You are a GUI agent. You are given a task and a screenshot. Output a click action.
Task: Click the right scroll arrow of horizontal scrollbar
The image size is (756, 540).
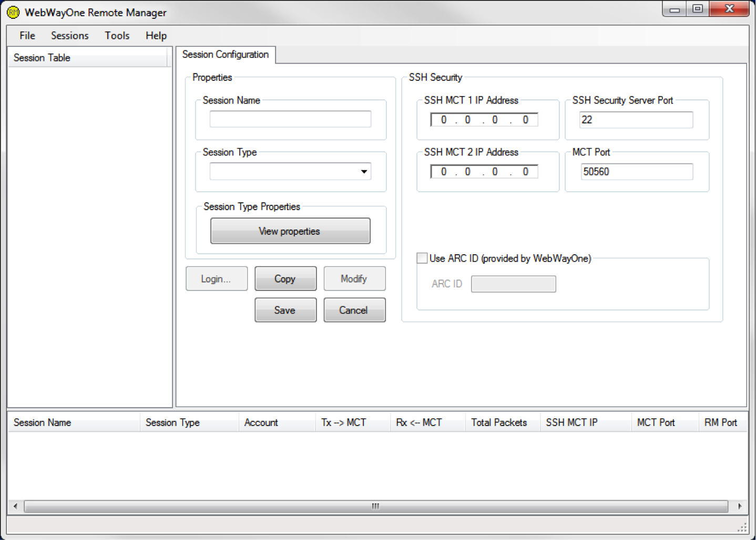(740, 506)
